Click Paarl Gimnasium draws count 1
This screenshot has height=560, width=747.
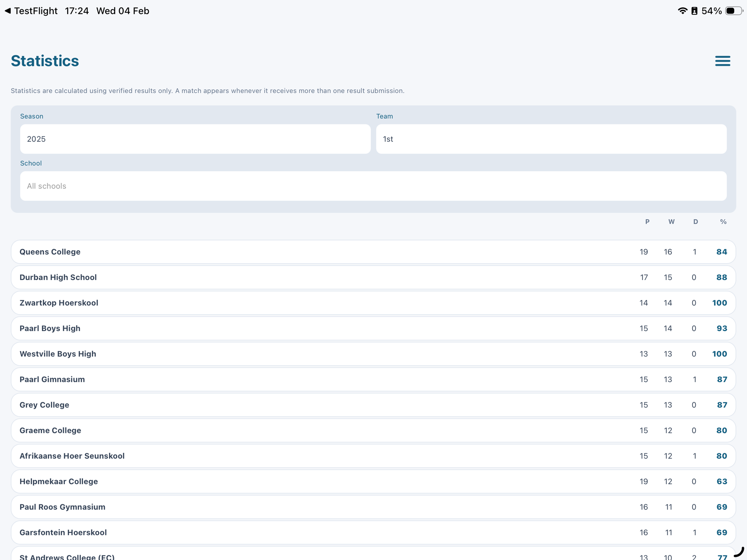(694, 379)
